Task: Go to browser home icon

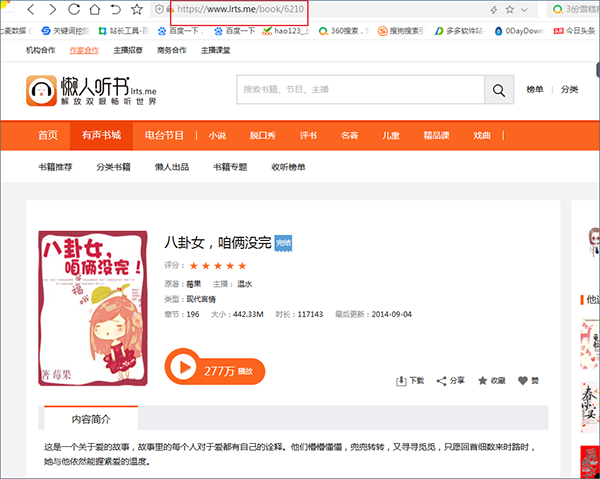Action: pos(95,9)
